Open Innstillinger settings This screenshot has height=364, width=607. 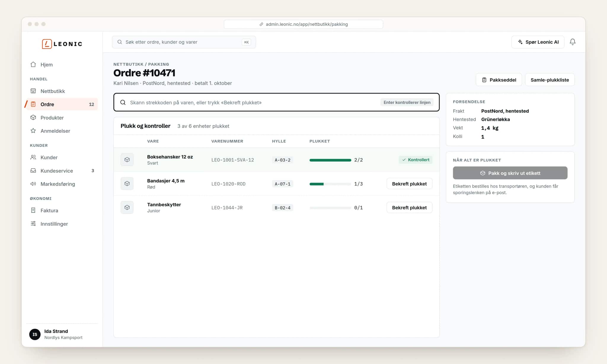(x=62, y=224)
